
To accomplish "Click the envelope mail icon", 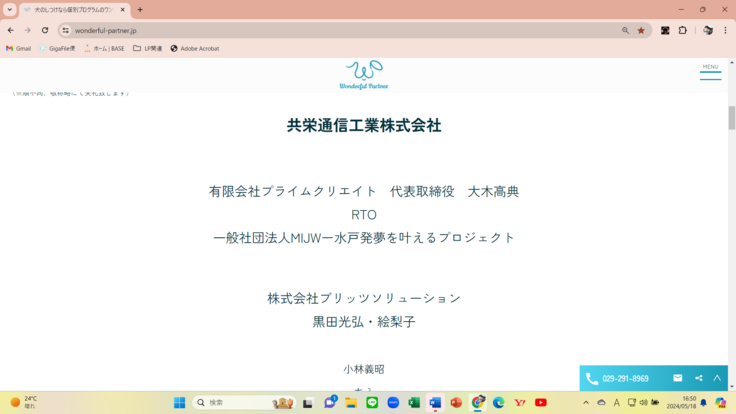I will click(x=677, y=378).
